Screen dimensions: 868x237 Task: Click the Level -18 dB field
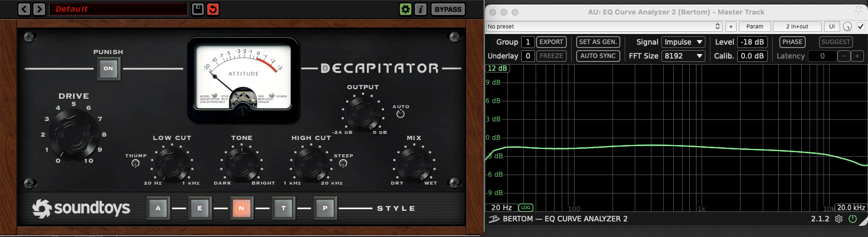tap(752, 42)
